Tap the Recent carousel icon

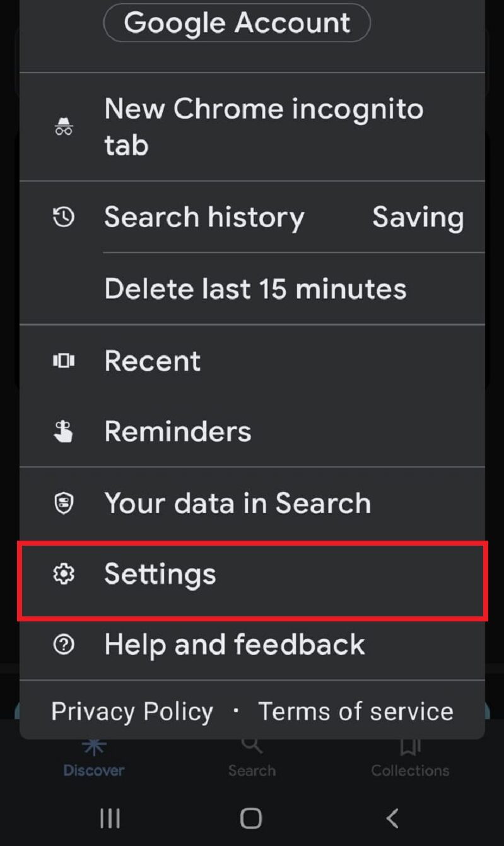pyautogui.click(x=64, y=361)
